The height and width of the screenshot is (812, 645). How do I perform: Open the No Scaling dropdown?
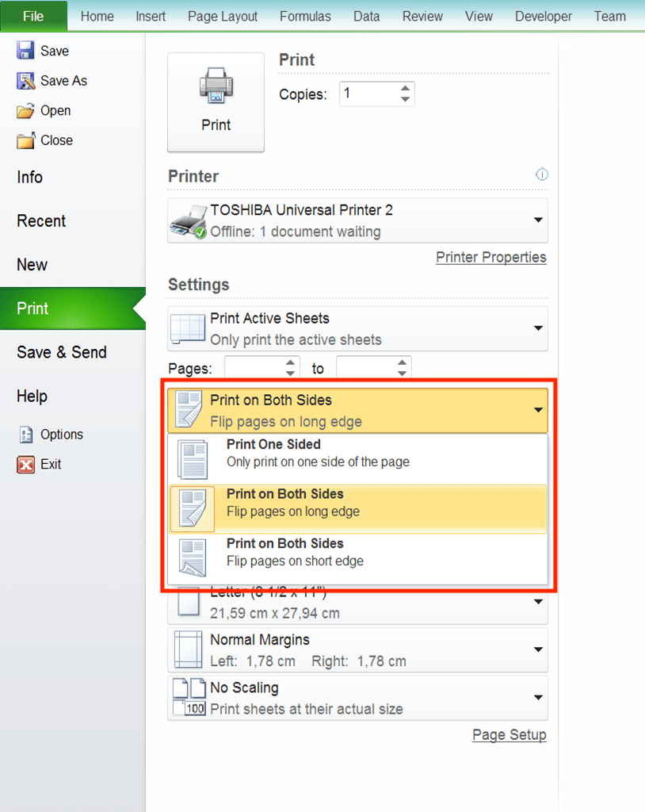(x=538, y=698)
